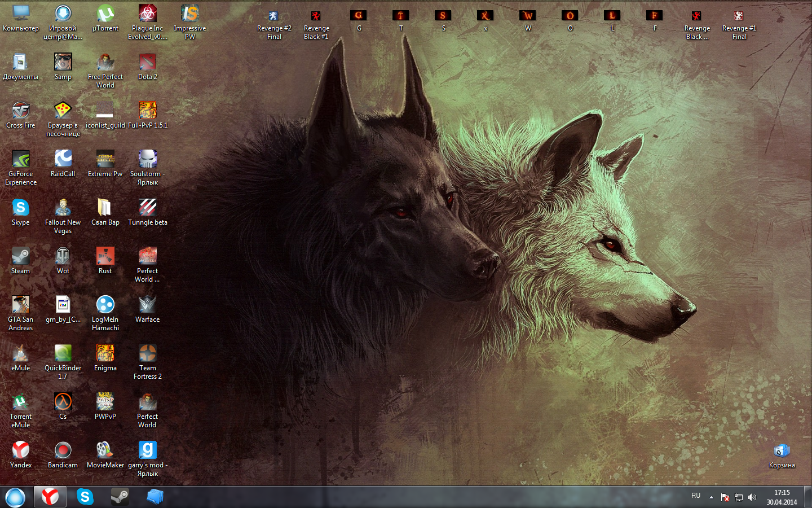
Task: Click Revenge Black #1 icon
Action: [x=316, y=24]
